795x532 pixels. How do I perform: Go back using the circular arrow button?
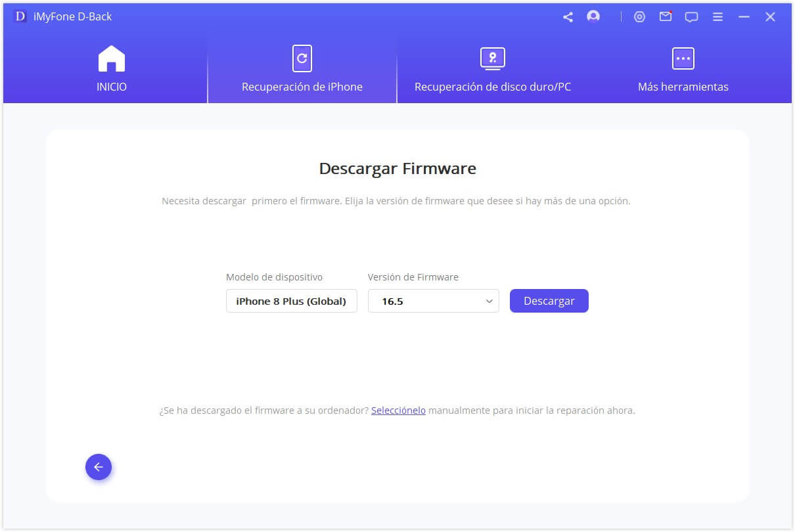point(99,467)
